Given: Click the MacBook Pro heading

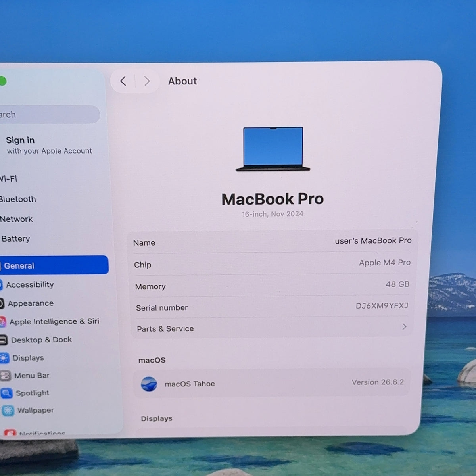Looking at the screenshot, I should click(x=273, y=199).
